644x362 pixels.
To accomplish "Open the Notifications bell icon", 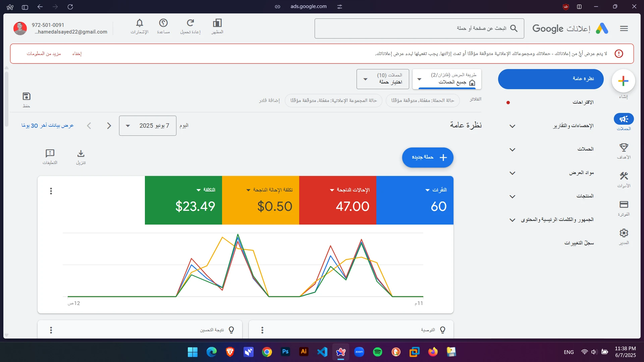I will click(140, 23).
